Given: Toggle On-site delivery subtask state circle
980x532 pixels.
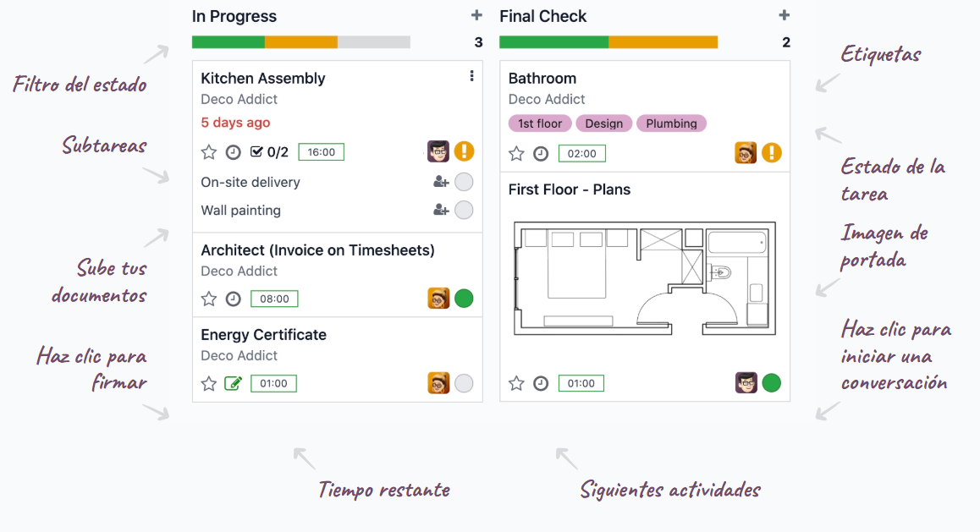Looking at the screenshot, I should [464, 182].
